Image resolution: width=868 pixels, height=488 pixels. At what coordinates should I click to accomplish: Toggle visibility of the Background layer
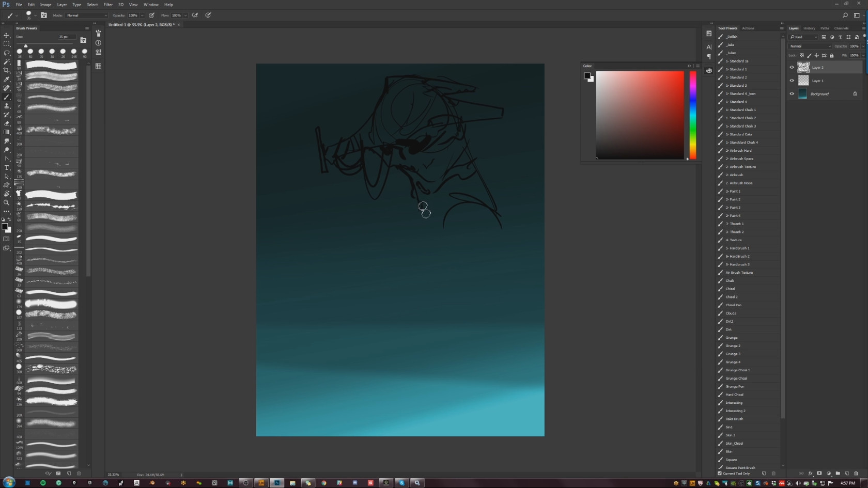[x=792, y=94]
